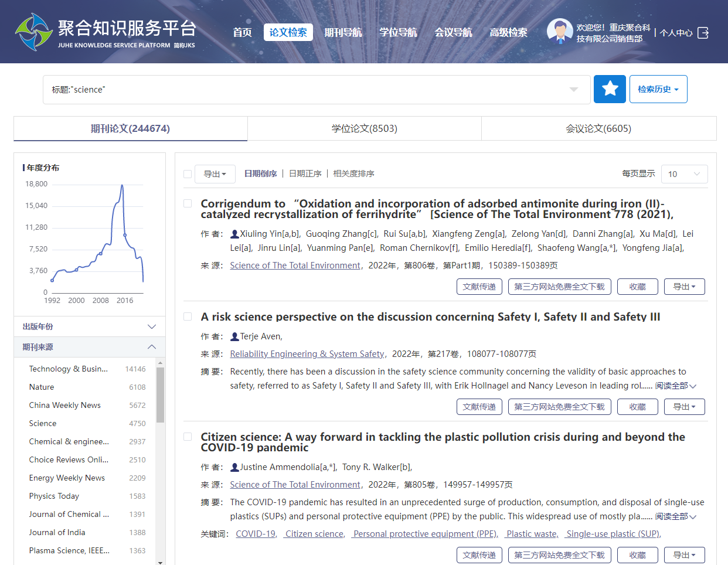Tick the Citizen science article checkbox
This screenshot has height=565, width=728.
point(188,437)
